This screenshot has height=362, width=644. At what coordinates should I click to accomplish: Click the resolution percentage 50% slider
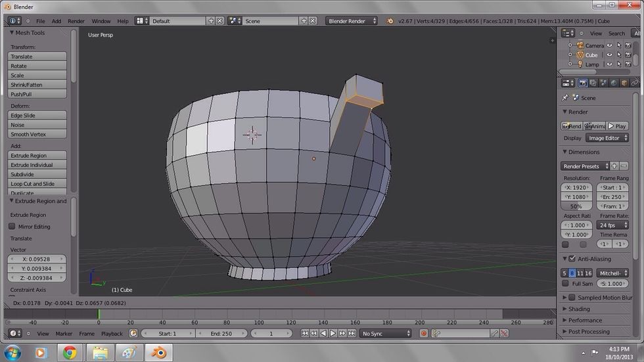tap(576, 206)
